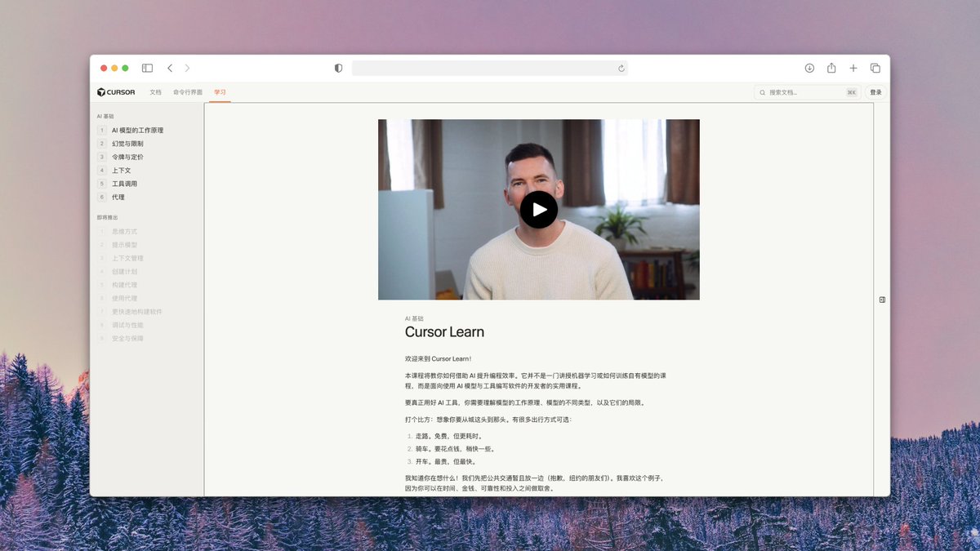Click the AI 基础 sidebar section header
The height and width of the screenshot is (551, 980).
point(105,117)
